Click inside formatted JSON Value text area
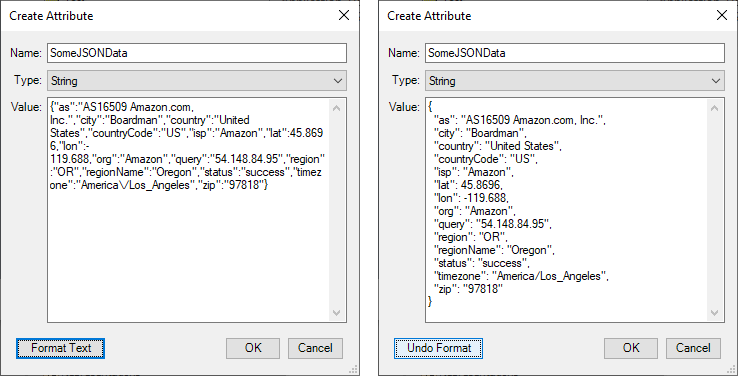This screenshot has height=376, width=740. [x=566, y=210]
